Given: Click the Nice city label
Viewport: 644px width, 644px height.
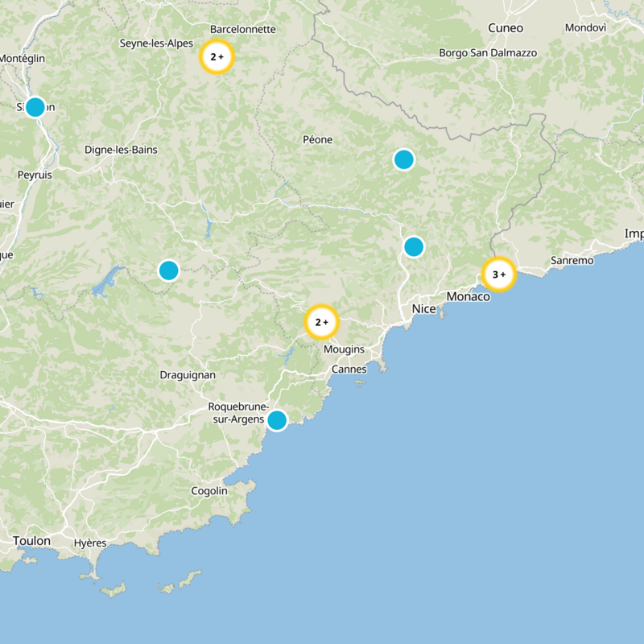Looking at the screenshot, I should (424, 309).
